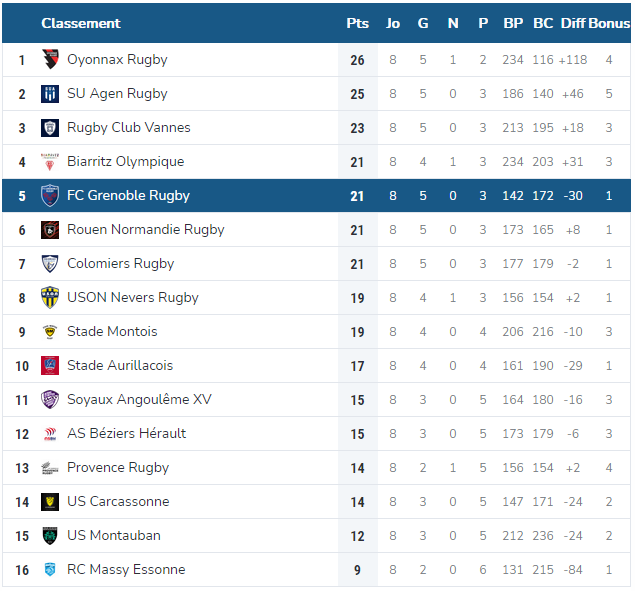Click the RC Massy Essonne blue logo
This screenshot has width=635, height=591.
tap(50, 570)
